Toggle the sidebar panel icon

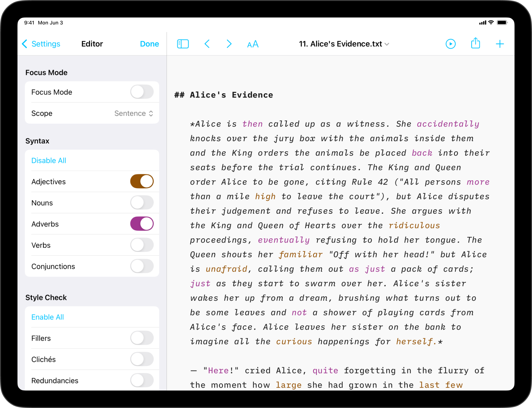(183, 44)
